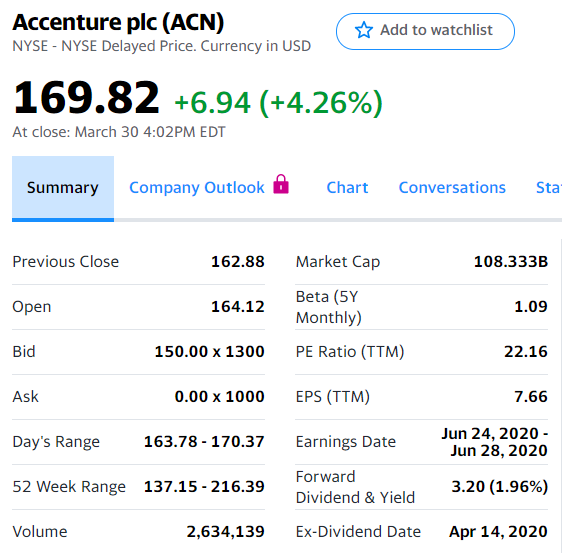
Task: Go to the Conversations tab
Action: [x=452, y=187]
